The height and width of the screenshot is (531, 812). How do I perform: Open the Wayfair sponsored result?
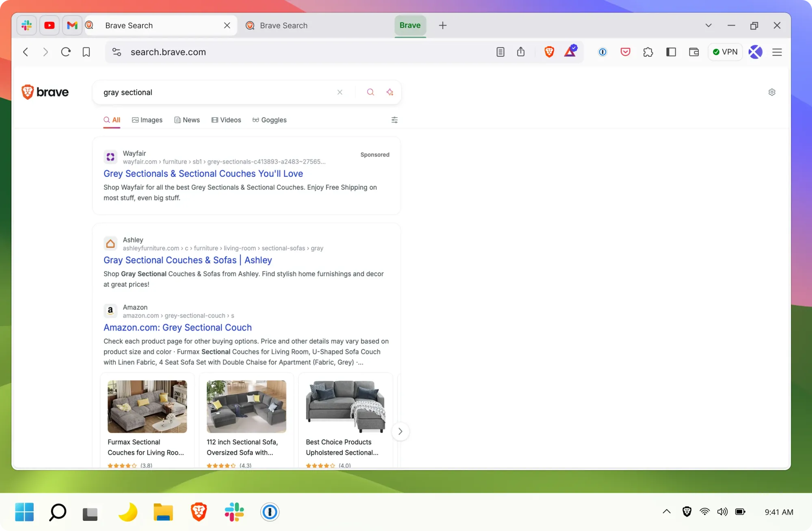[x=203, y=173]
